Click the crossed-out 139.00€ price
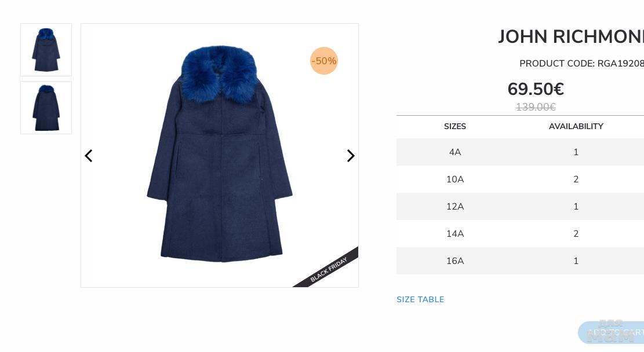Viewport: 644px width, 352px height. tap(536, 107)
